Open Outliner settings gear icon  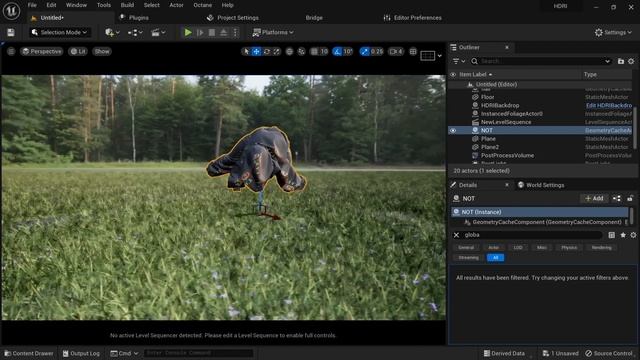coord(631,61)
